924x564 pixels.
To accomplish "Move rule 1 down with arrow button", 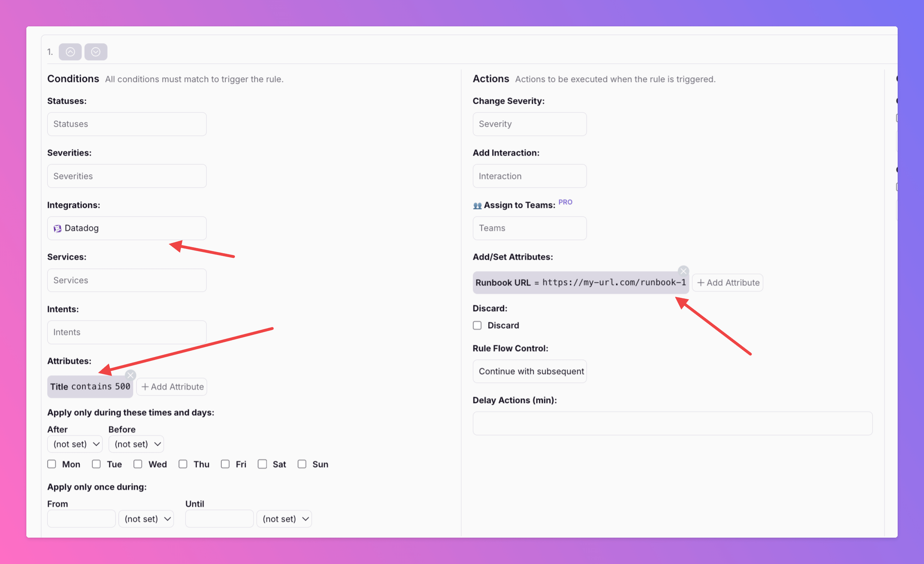I will 96,52.
